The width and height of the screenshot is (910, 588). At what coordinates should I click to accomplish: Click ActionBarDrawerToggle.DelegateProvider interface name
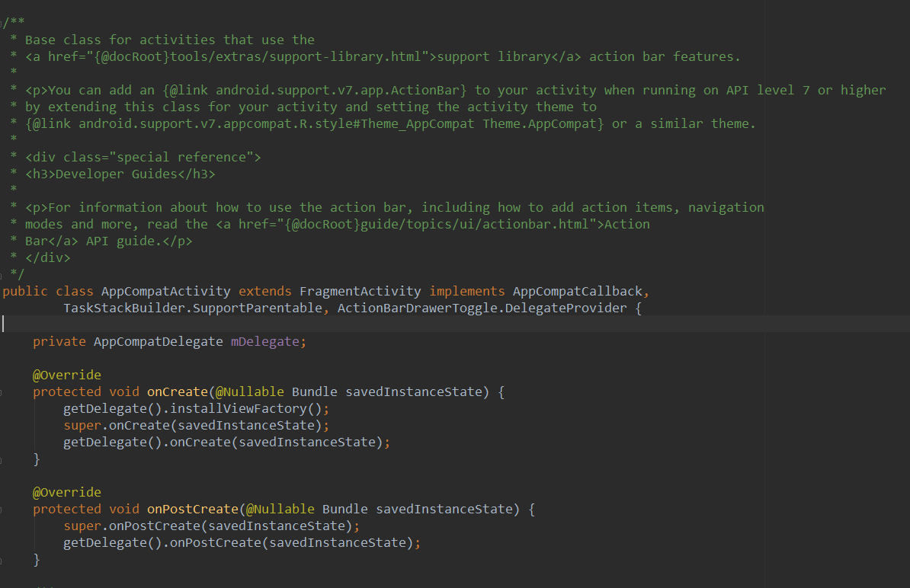click(x=482, y=308)
